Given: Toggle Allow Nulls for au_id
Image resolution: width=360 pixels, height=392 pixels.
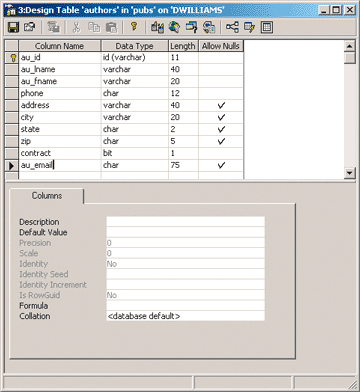Looking at the screenshot, I should click(221, 58).
